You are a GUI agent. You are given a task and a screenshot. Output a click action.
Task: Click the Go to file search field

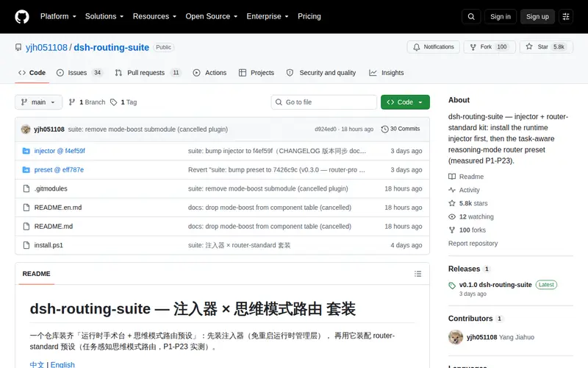coord(324,102)
